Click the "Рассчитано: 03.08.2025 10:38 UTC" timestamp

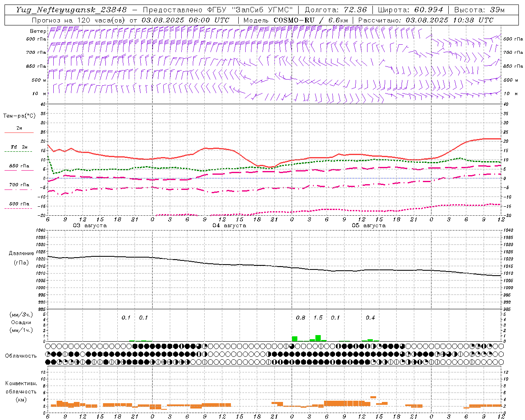(426, 20)
